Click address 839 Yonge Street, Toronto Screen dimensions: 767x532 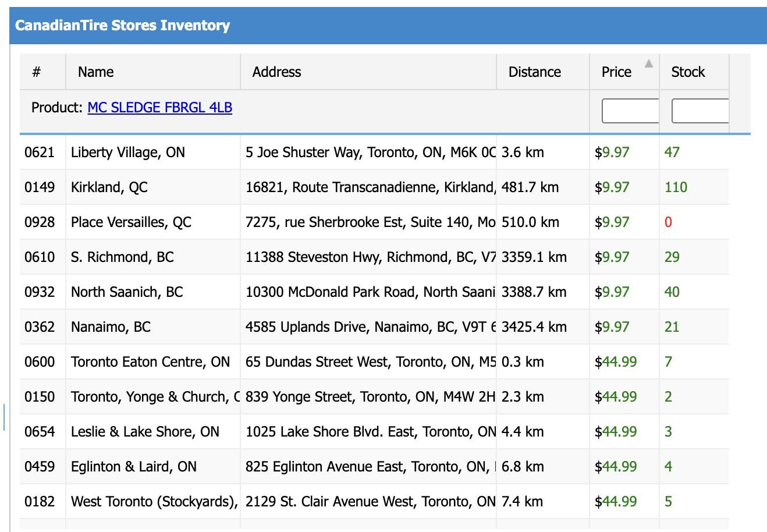pyautogui.click(x=371, y=397)
